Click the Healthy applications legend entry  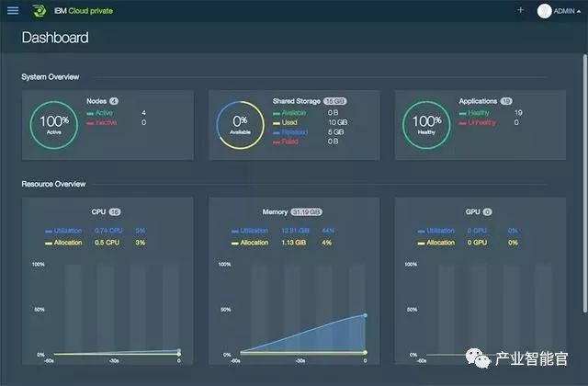(x=474, y=112)
